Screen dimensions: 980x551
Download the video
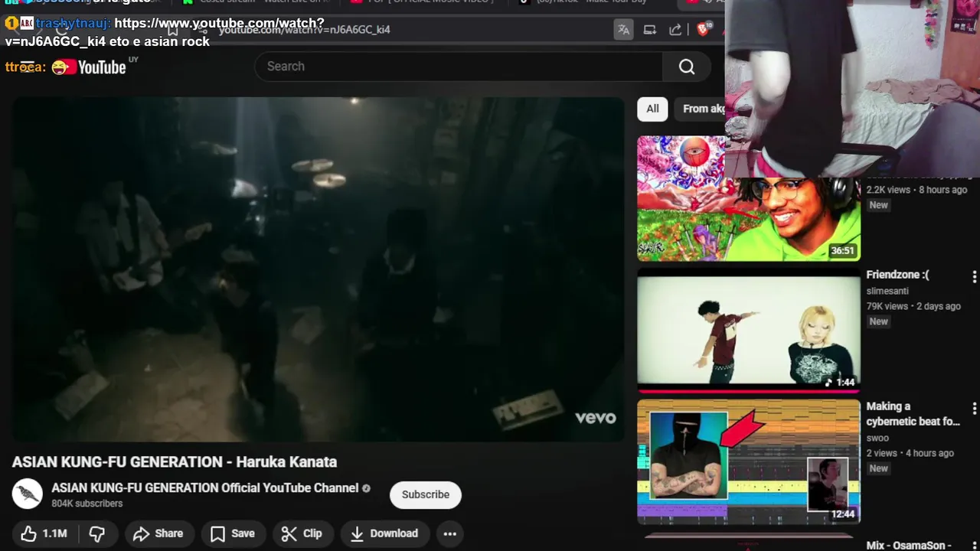point(384,533)
